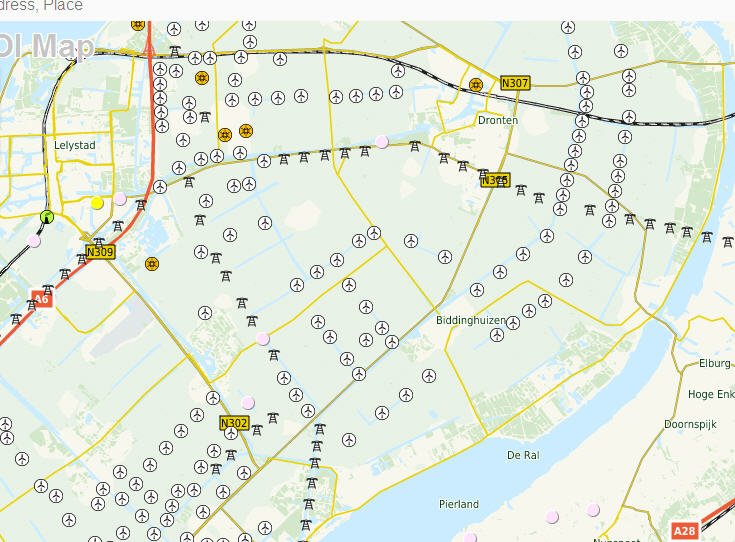The width and height of the screenshot is (735, 542).
Task: Select the Elburg town label
Action: [x=714, y=364]
